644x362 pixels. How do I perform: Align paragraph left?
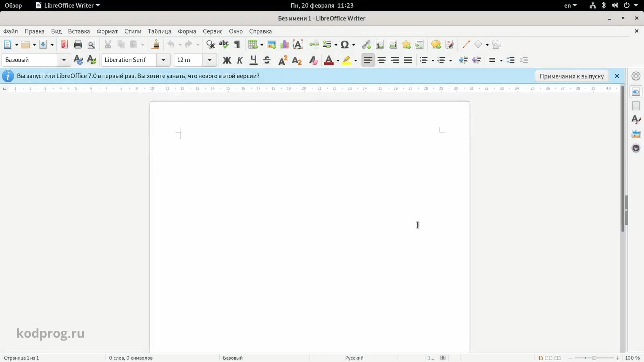click(x=368, y=60)
